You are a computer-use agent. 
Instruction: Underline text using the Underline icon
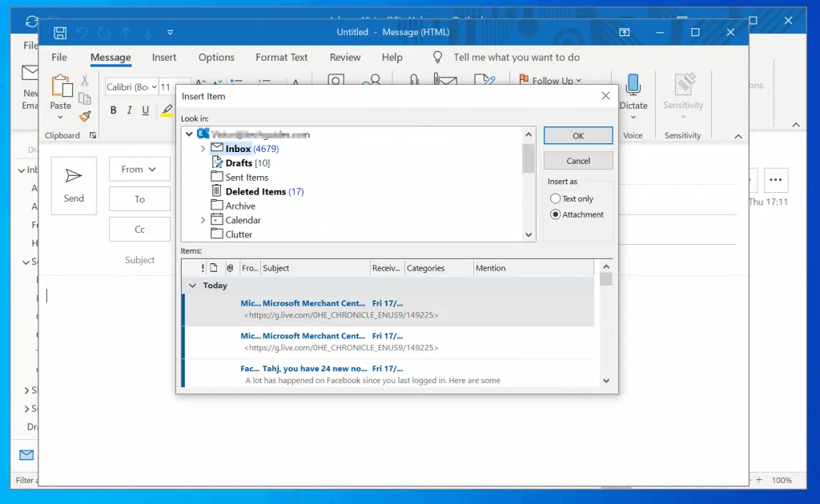(145, 110)
